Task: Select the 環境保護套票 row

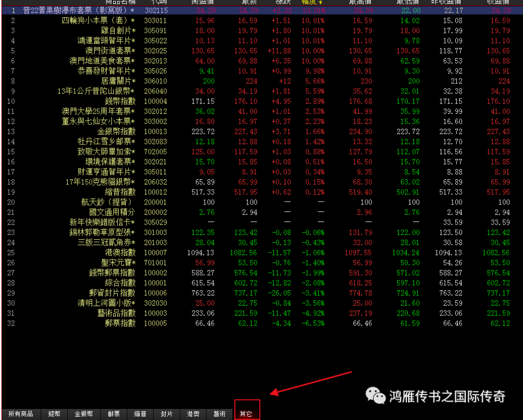Action: (x=262, y=162)
